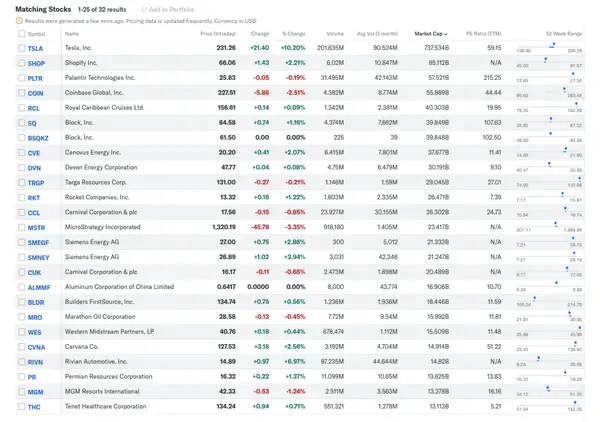Open the CUK ticker link
The height and width of the screenshot is (422, 600).
pyautogui.click(x=34, y=272)
